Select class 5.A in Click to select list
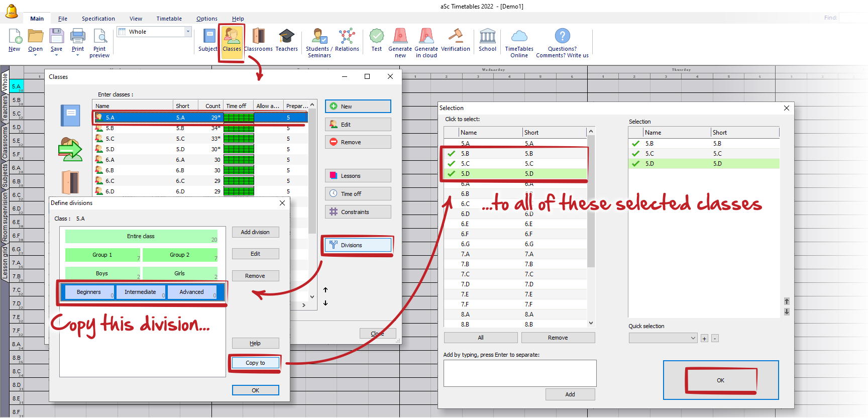The width and height of the screenshot is (868, 418). (515, 144)
